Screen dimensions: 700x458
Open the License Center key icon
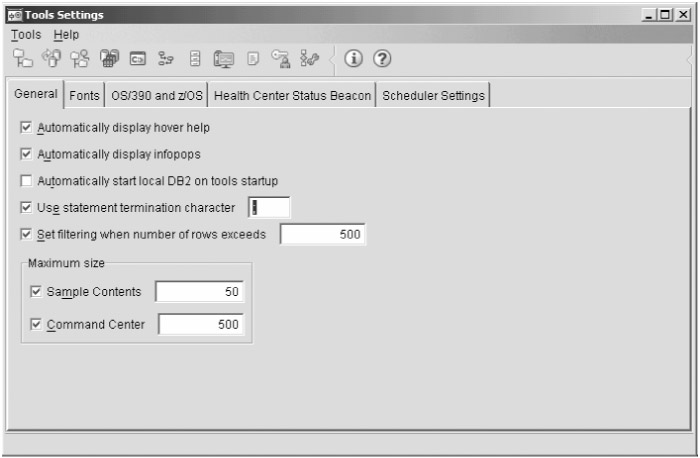coord(281,59)
